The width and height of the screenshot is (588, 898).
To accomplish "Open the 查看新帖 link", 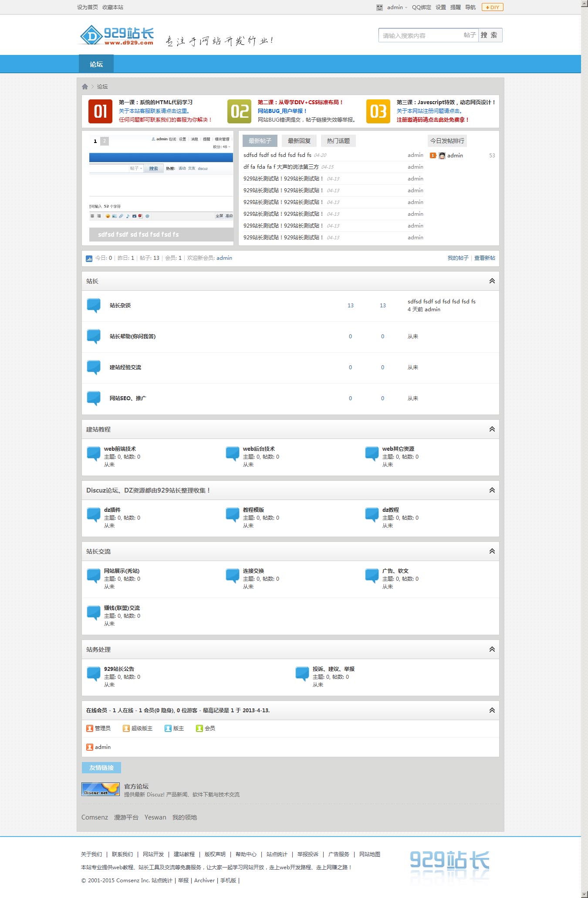I will tap(485, 258).
